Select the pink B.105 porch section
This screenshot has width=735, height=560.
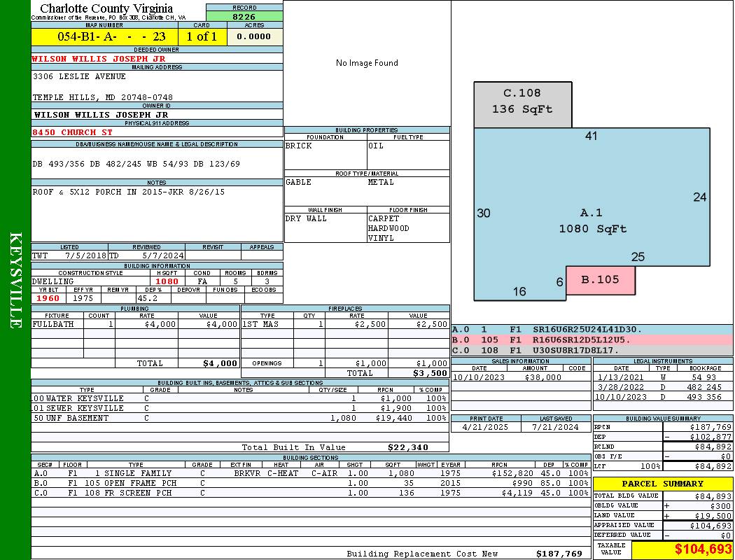pos(600,280)
